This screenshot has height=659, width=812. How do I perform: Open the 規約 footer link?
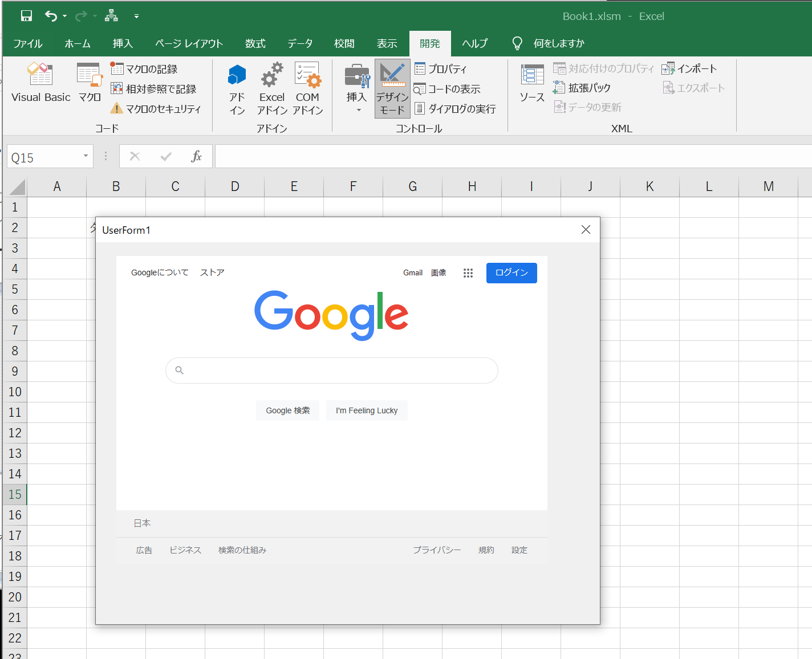[486, 550]
